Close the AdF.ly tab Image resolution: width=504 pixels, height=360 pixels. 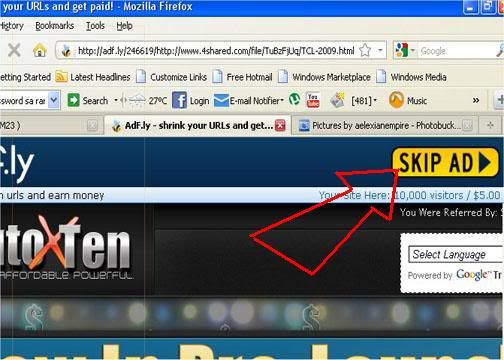pyautogui.click(x=280, y=126)
